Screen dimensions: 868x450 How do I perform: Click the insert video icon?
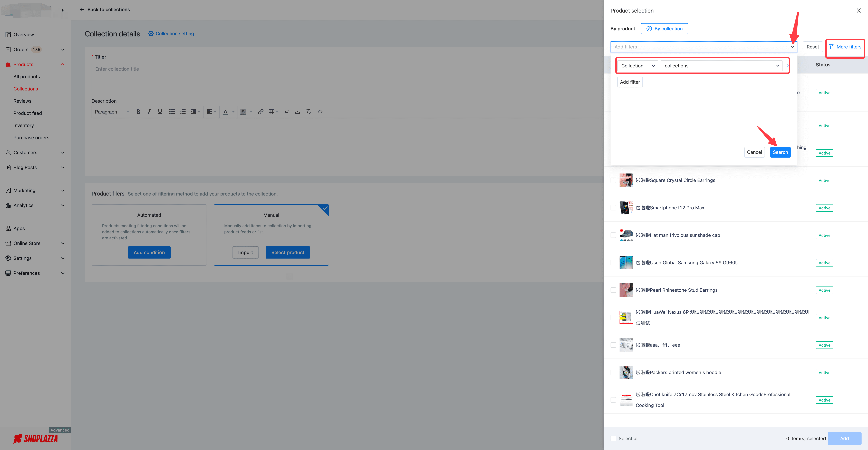[x=297, y=112]
